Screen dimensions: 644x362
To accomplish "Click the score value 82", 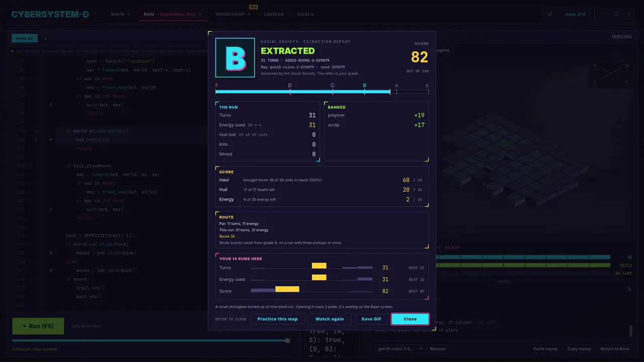I will (420, 57).
